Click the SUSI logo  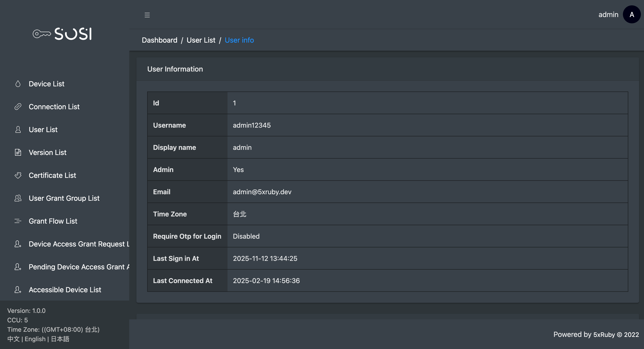coord(63,34)
